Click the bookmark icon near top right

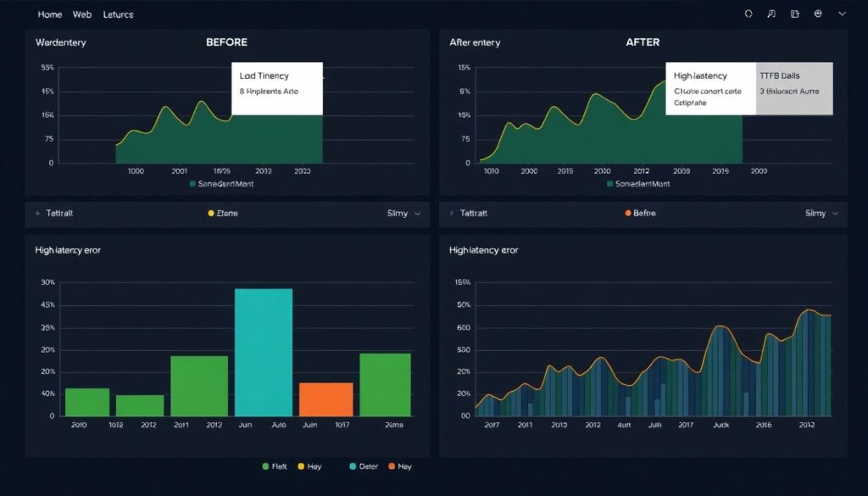coord(772,14)
